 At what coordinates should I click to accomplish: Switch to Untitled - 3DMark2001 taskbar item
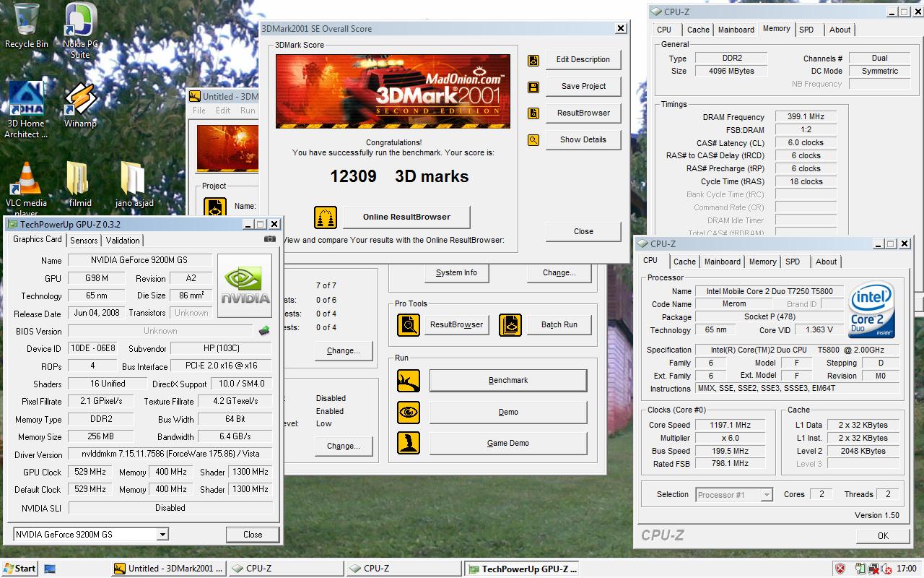pos(170,569)
